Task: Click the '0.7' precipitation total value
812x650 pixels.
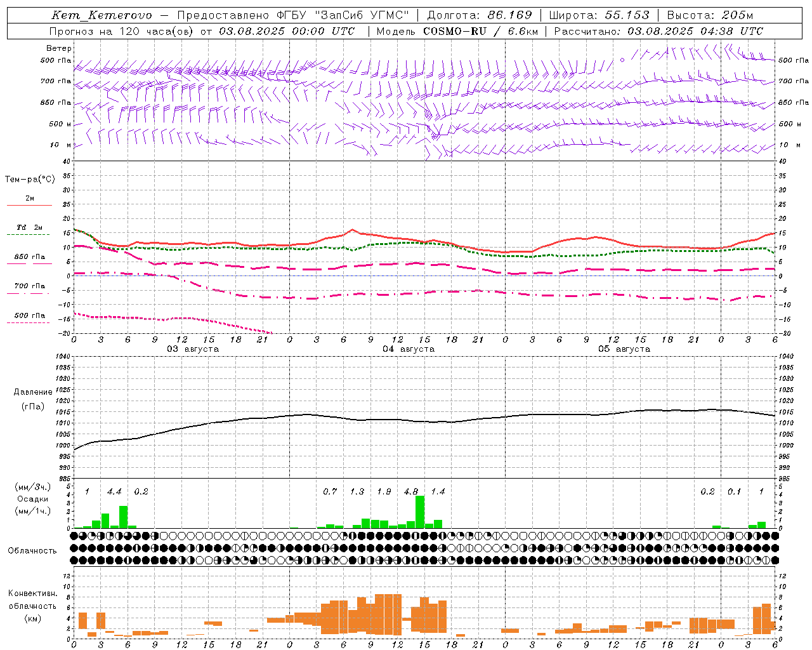Action: pos(330,491)
